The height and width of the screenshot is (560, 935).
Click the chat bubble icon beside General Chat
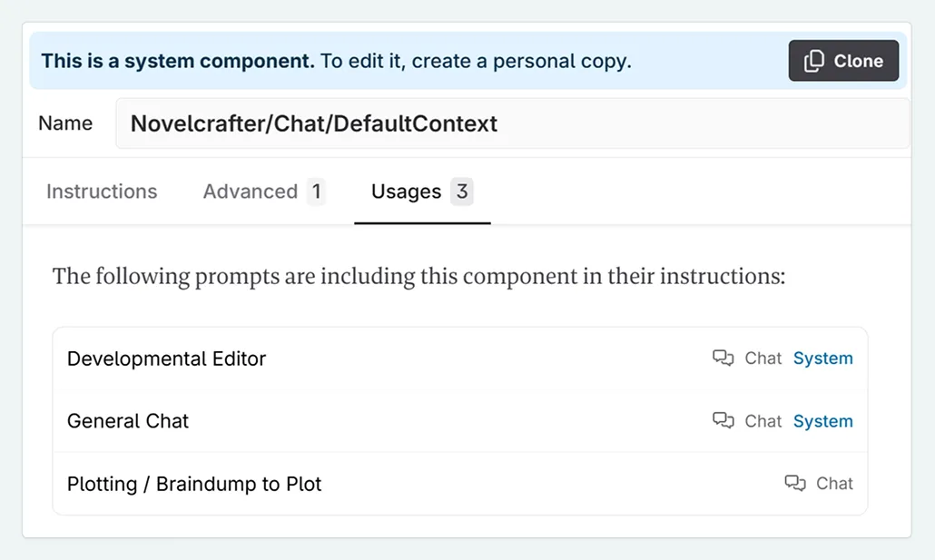tap(723, 421)
